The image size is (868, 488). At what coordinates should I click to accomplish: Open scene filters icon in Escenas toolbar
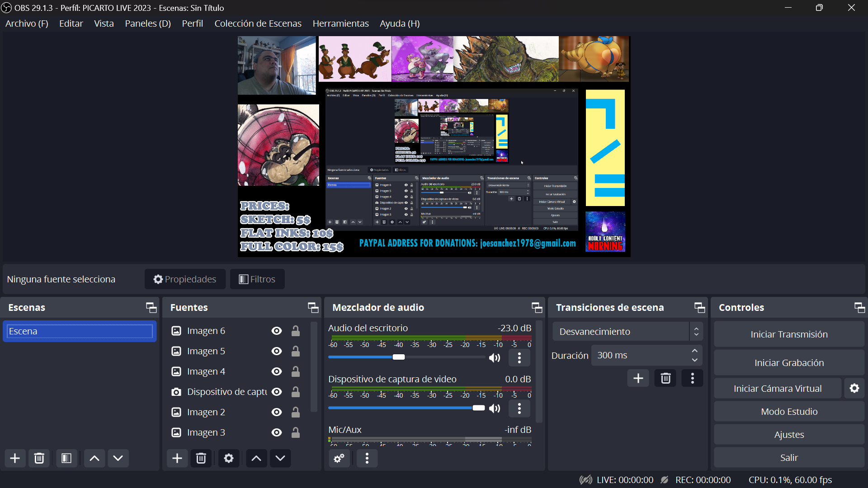coord(66,458)
